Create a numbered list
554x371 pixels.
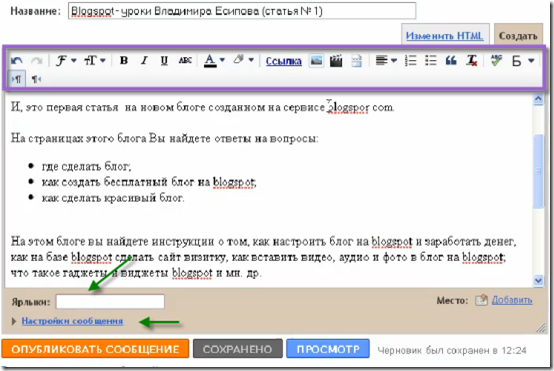[x=411, y=61]
